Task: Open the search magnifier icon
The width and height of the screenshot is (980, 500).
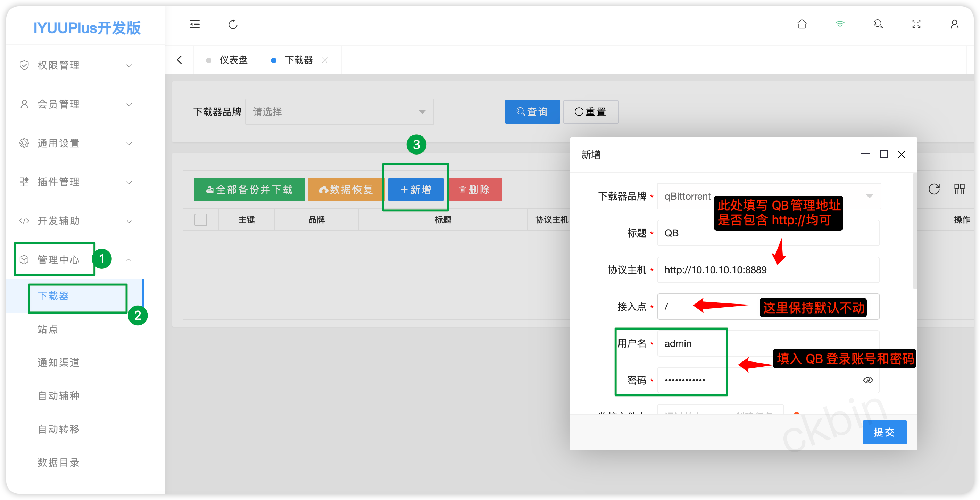Action: pyautogui.click(x=878, y=24)
